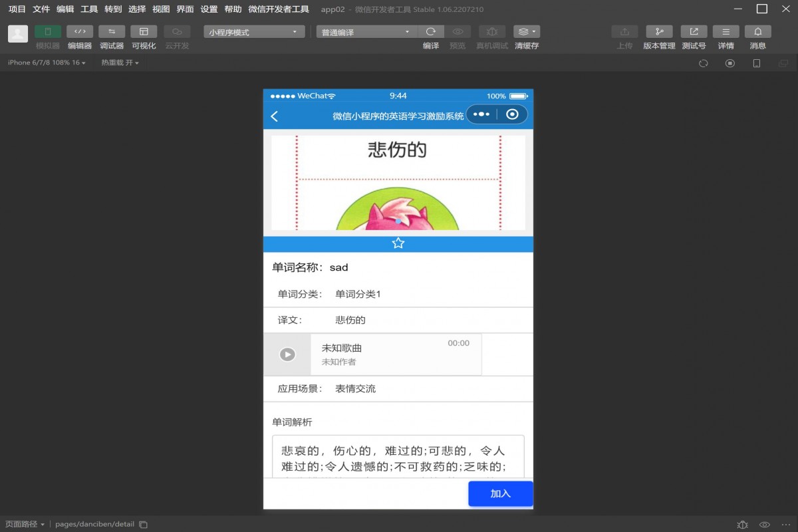Click the mini program close circle icon
The width and height of the screenshot is (798, 532).
(x=512, y=114)
